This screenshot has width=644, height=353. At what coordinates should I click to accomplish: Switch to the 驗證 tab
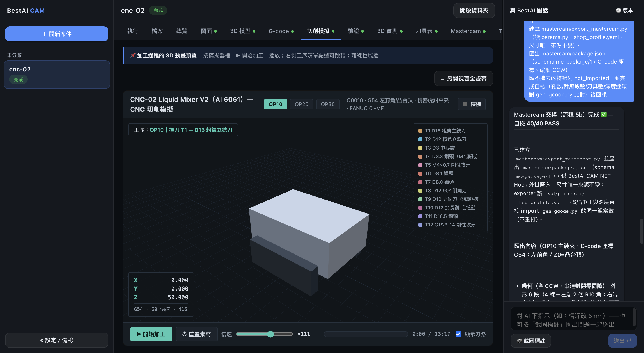click(356, 31)
